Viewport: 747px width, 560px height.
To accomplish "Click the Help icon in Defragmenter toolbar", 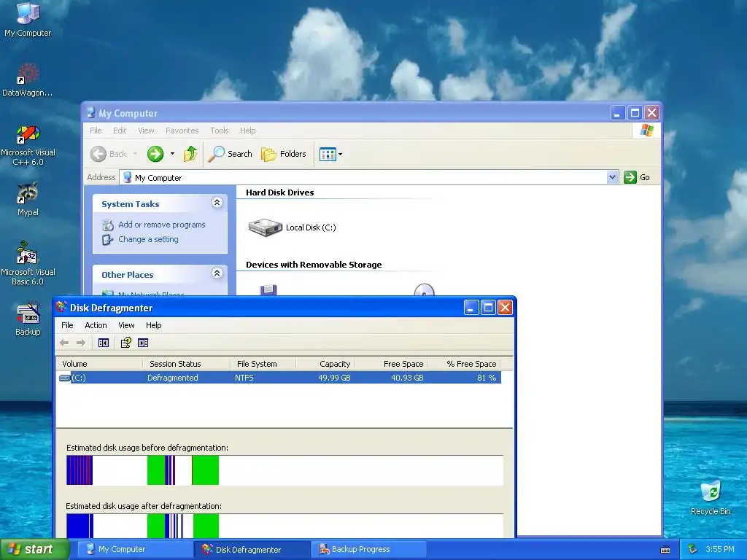I will coord(125,343).
